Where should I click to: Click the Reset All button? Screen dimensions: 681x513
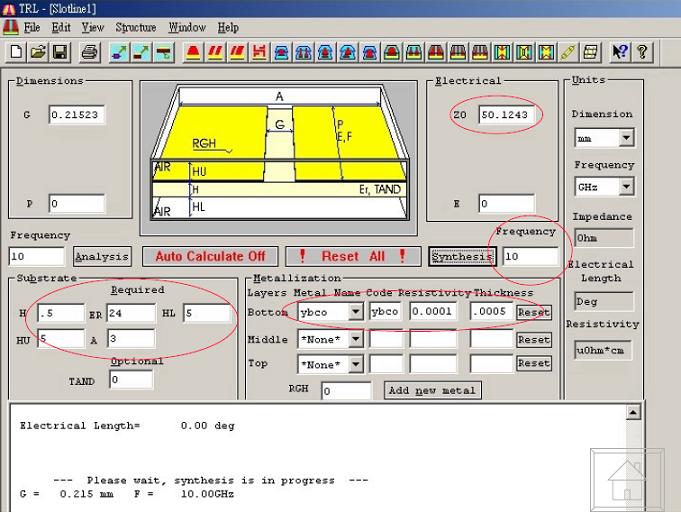tap(353, 256)
